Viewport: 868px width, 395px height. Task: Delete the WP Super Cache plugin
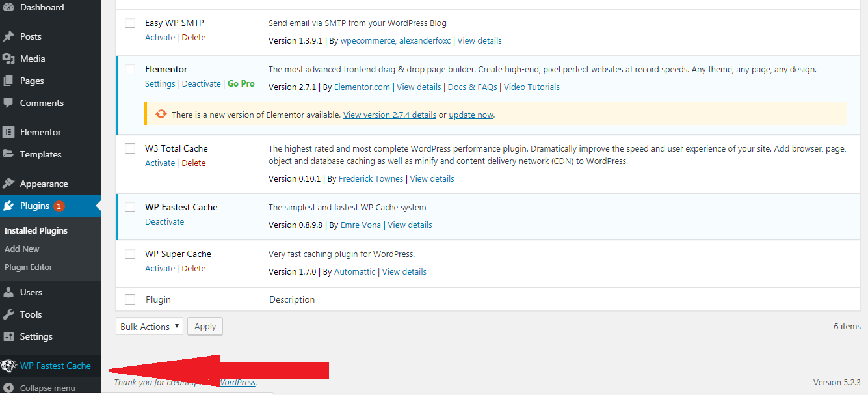[x=194, y=268]
